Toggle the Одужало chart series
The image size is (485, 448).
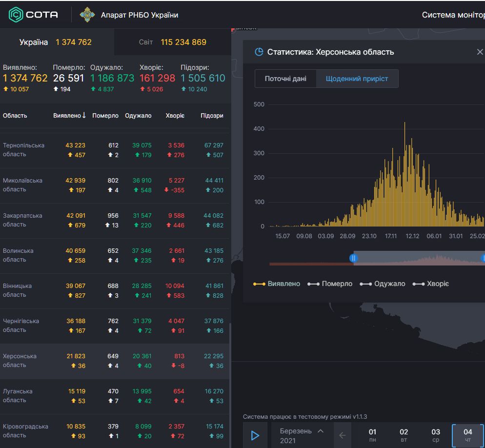pyautogui.click(x=382, y=284)
